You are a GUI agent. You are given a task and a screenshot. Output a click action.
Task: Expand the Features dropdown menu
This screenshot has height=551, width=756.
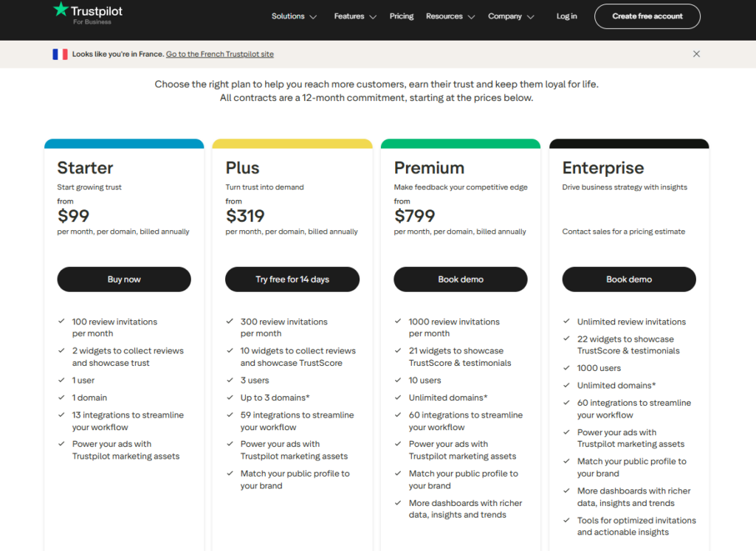click(355, 16)
